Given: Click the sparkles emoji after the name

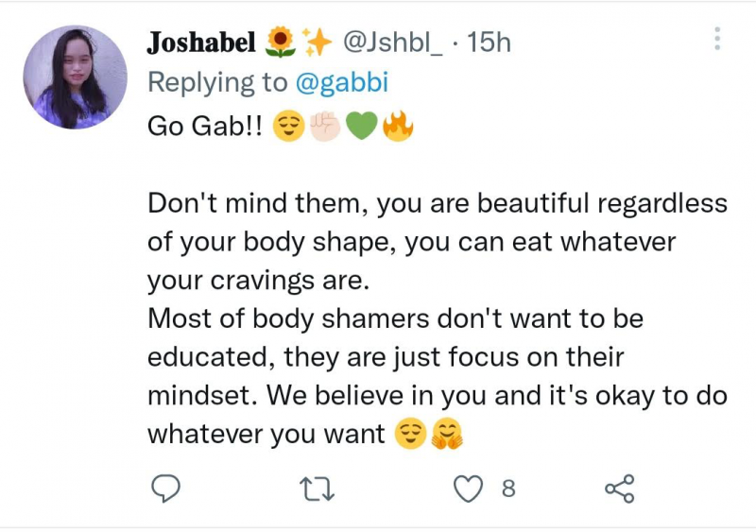Looking at the screenshot, I should coord(316,43).
